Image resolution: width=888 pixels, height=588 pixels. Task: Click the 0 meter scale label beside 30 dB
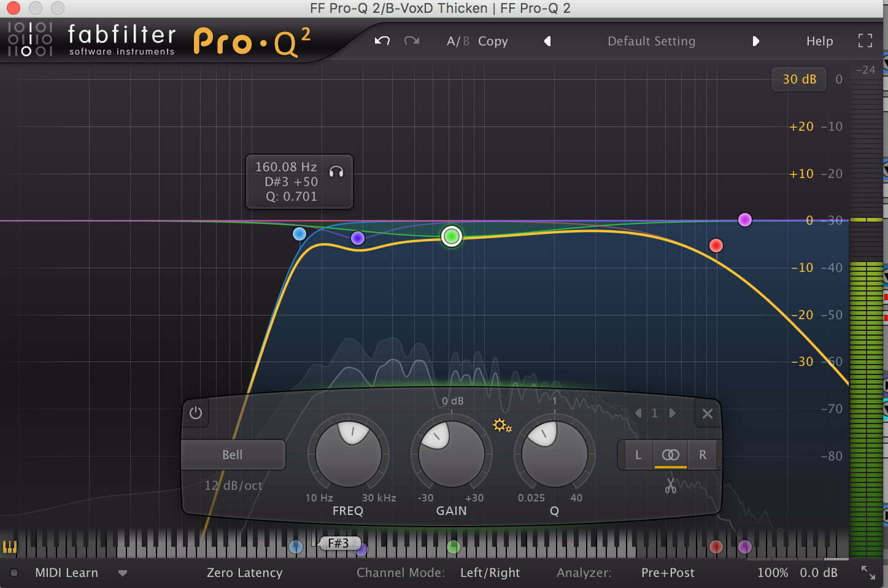(839, 79)
